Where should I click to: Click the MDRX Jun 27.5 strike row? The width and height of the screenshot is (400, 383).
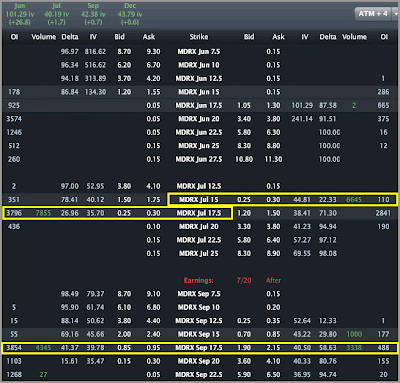tap(200, 159)
